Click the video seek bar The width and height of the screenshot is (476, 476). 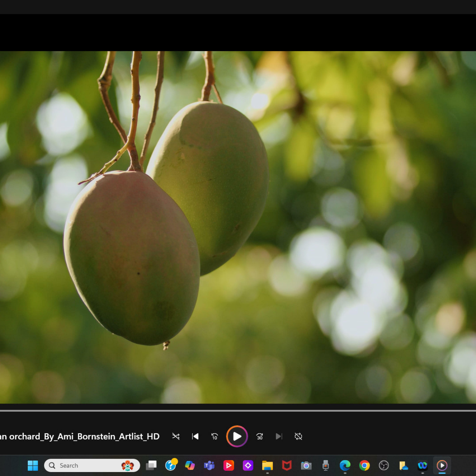click(x=238, y=411)
